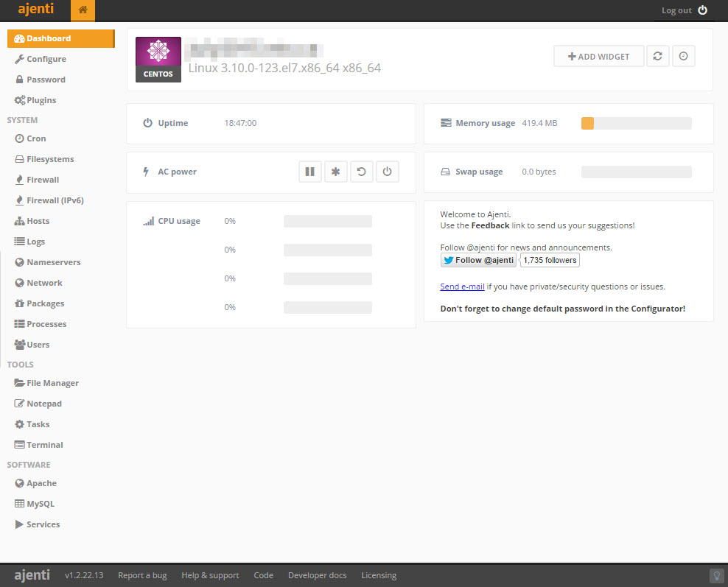728x587 pixels.
Task: Open Developer docs footer link
Action: [x=317, y=575]
